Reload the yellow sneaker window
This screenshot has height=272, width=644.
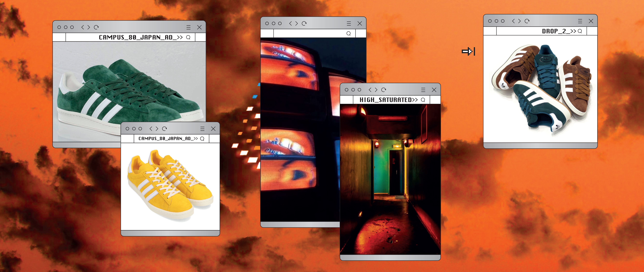(x=164, y=129)
